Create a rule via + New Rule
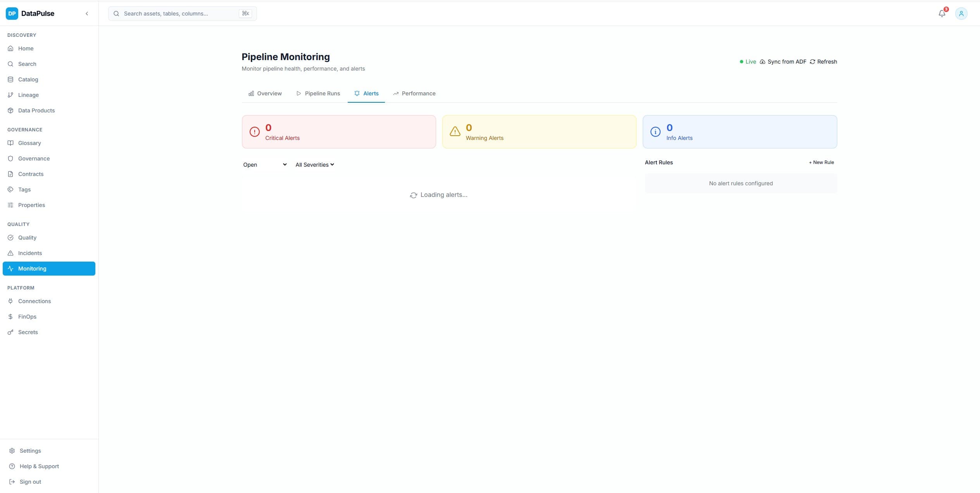The width and height of the screenshot is (980, 493). (x=821, y=162)
